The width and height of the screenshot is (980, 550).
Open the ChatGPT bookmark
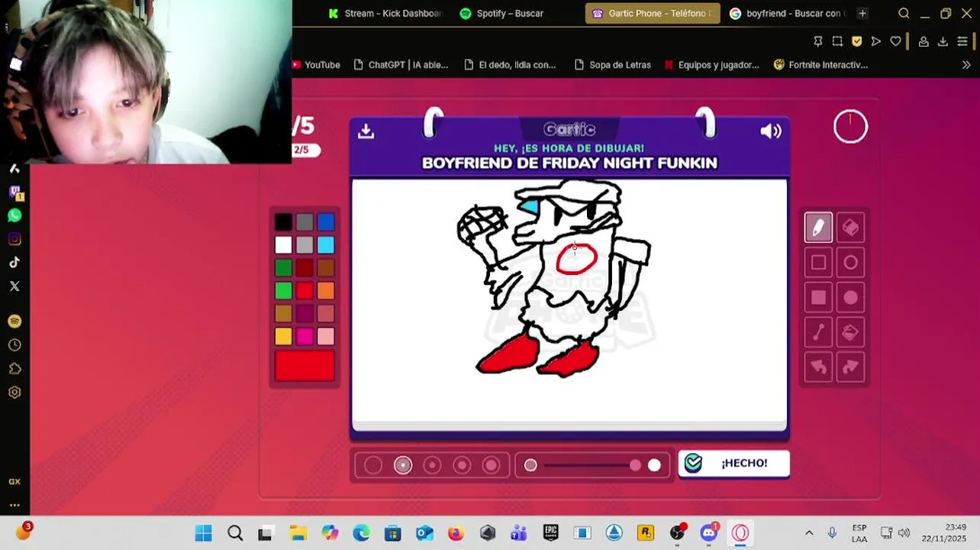(401, 65)
